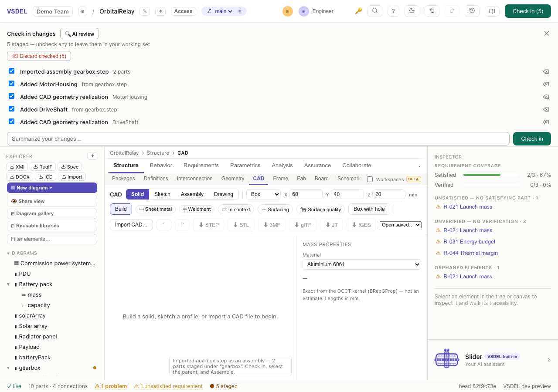Click the plus button in Explorer header
Image resolution: width=558 pixels, height=392 pixels.
click(x=92, y=156)
